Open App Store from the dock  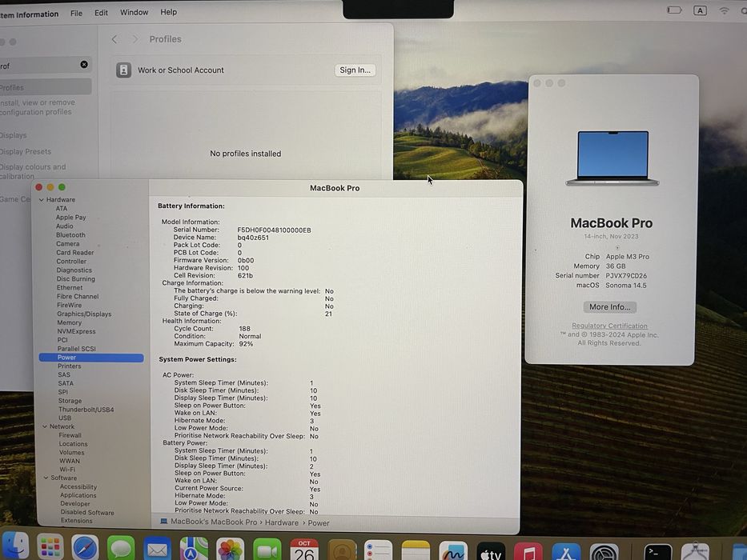pos(566,553)
